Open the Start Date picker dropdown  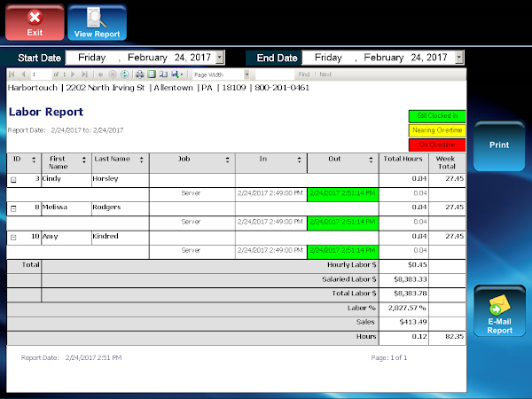tap(220, 58)
